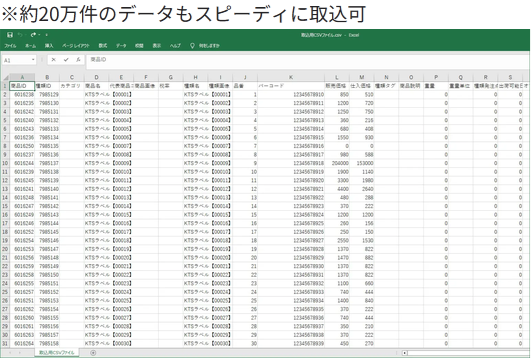Click the cell containing 7985143
The image size is (532, 362).
pyautogui.click(x=47, y=215)
